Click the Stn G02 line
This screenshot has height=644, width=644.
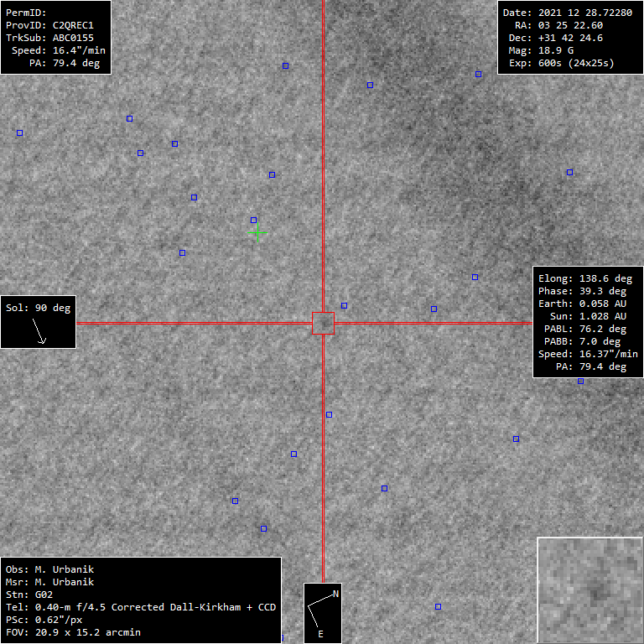coord(29,595)
